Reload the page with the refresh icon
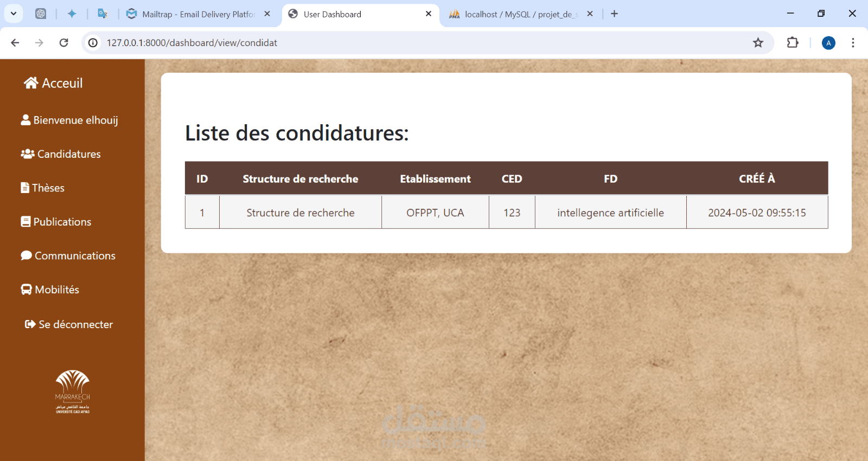This screenshot has height=461, width=868. 63,43
